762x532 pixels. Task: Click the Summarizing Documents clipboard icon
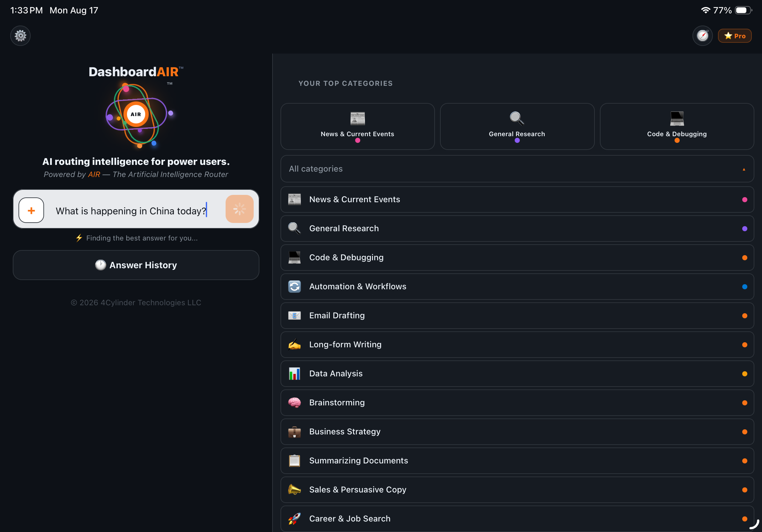coord(295,461)
